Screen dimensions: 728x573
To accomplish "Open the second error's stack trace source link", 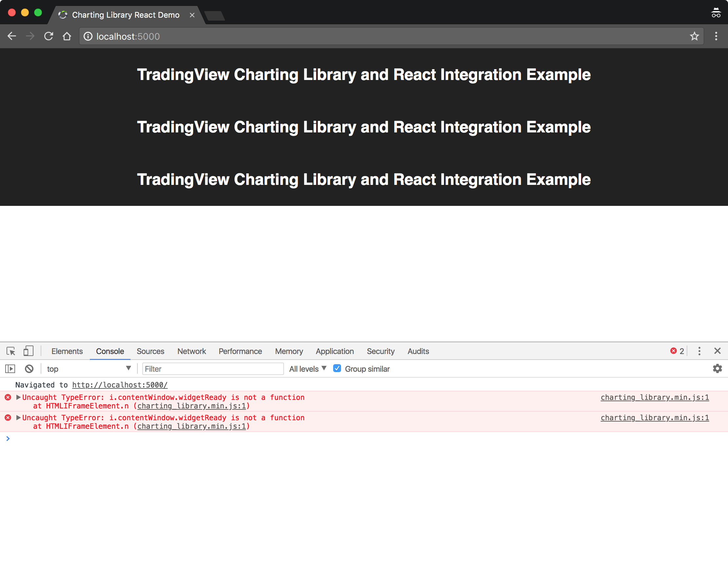I will [x=192, y=426].
